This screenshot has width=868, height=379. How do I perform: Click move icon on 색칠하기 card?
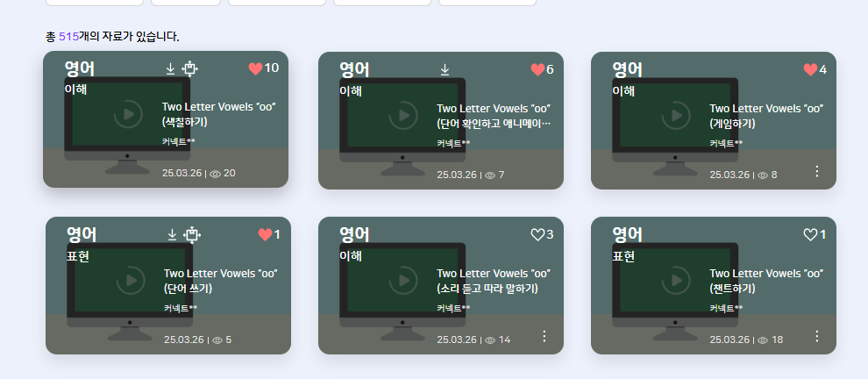click(190, 68)
